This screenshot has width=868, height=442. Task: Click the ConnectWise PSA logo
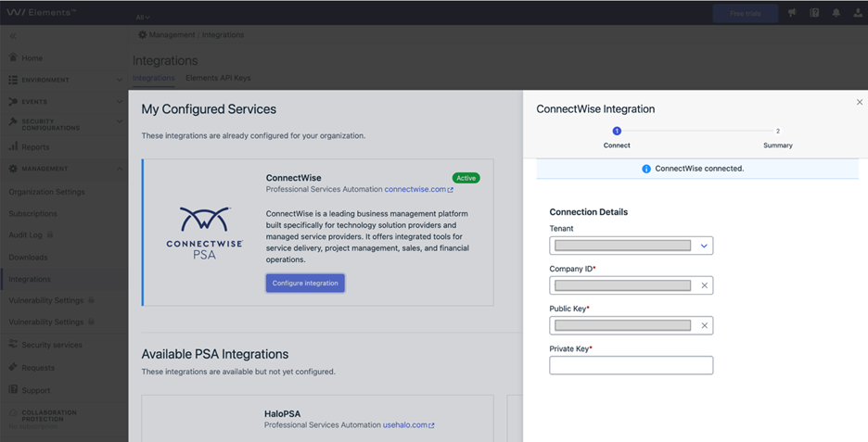pos(204,234)
